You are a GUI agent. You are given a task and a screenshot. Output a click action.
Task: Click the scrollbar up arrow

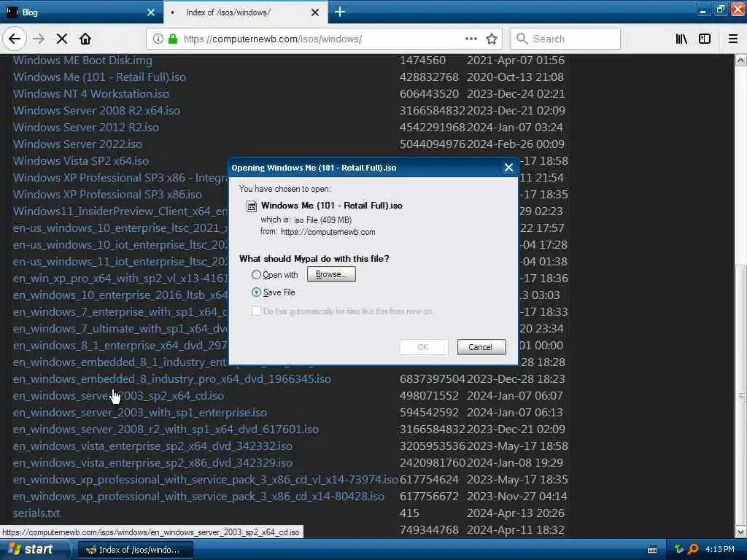point(740,60)
